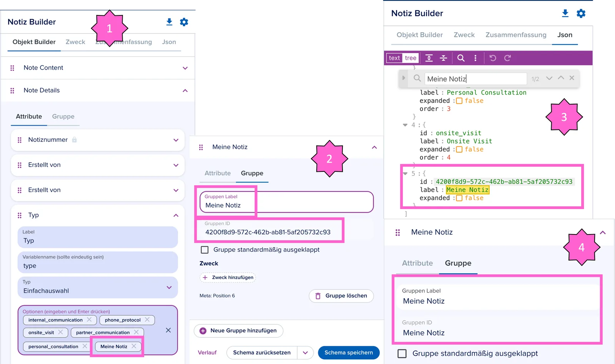This screenshot has height=364, width=615.
Task: Collapse JSON node 5 triangle
Action: coord(405,174)
